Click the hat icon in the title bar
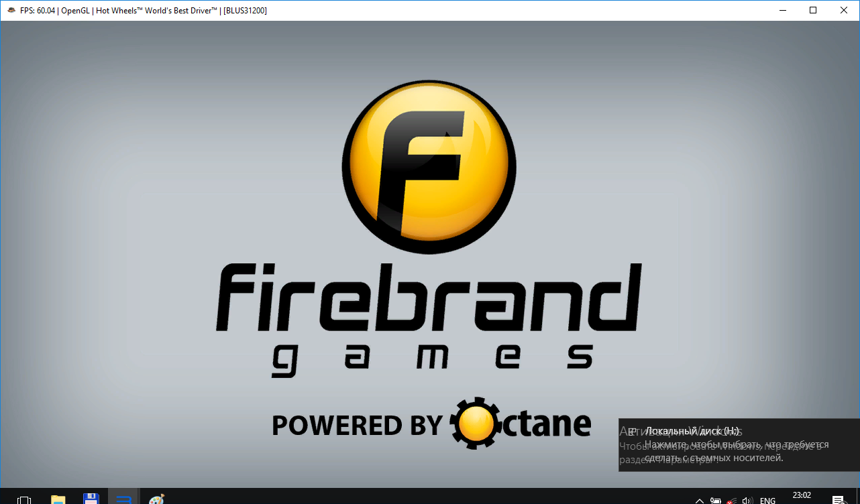The image size is (860, 504). tap(11, 11)
